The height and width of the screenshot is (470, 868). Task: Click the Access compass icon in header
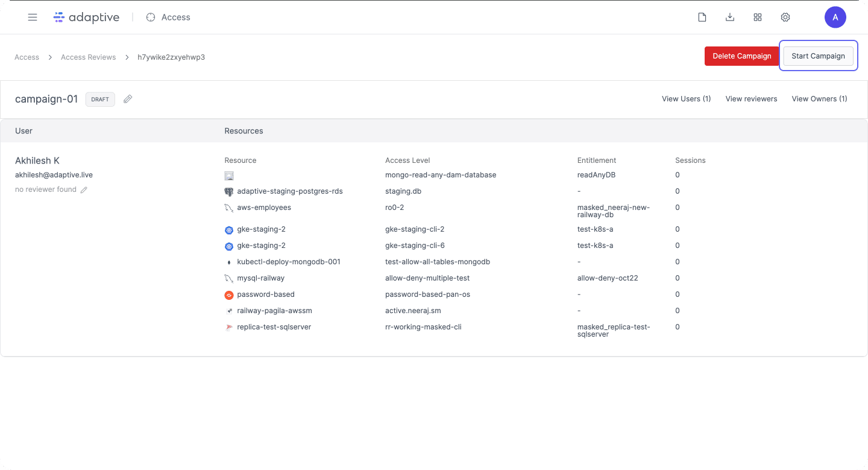tap(151, 17)
